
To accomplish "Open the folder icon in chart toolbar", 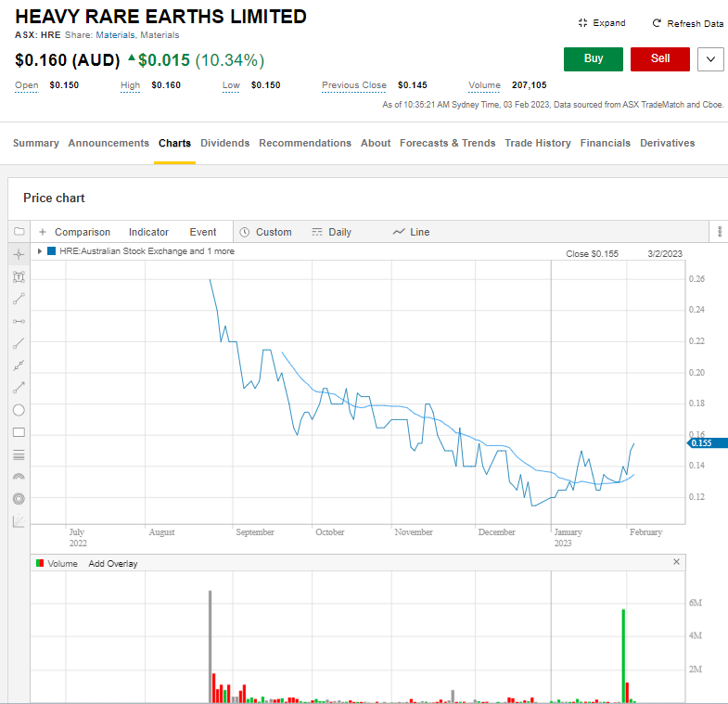I will pyautogui.click(x=19, y=231).
